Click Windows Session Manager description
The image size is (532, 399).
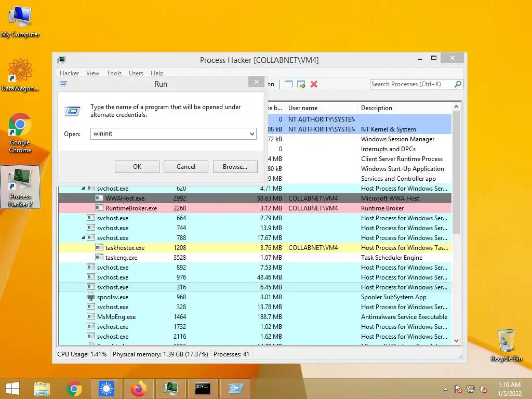397,139
